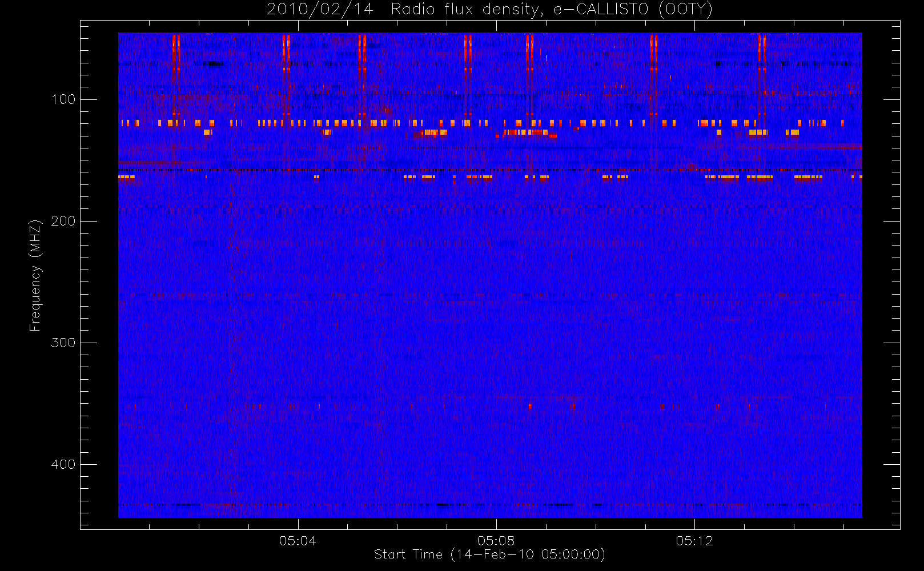Click the 400 frequency tick label
The image size is (924, 571).
pyautogui.click(x=63, y=464)
